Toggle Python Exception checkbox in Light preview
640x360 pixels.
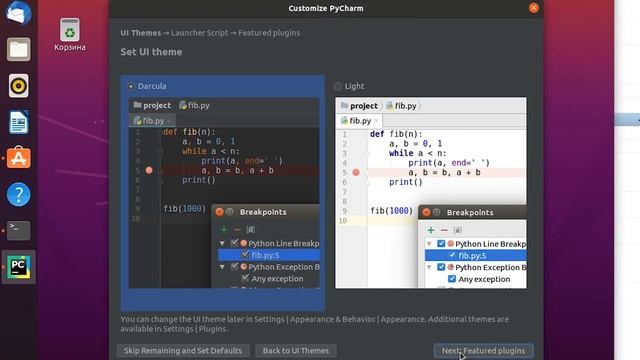coord(441,267)
